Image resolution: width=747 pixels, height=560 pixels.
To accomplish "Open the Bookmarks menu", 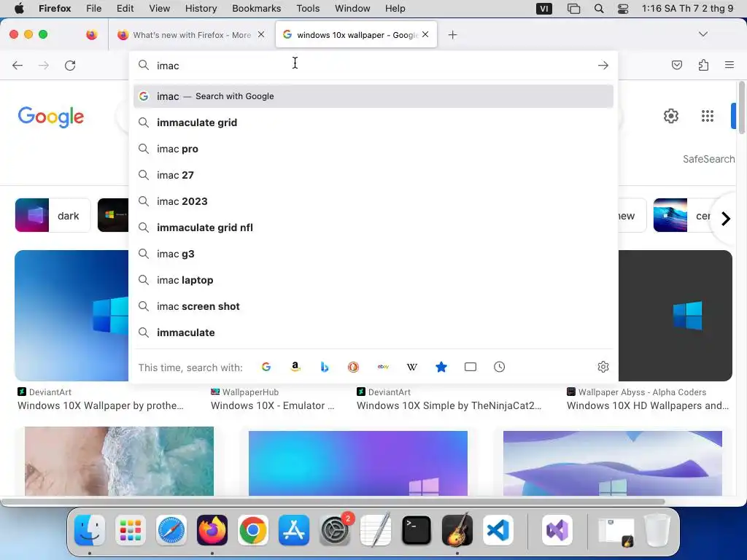I will [256, 9].
